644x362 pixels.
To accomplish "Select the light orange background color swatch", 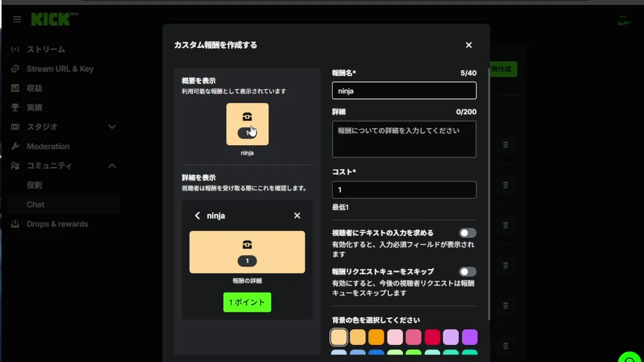I will [358, 337].
